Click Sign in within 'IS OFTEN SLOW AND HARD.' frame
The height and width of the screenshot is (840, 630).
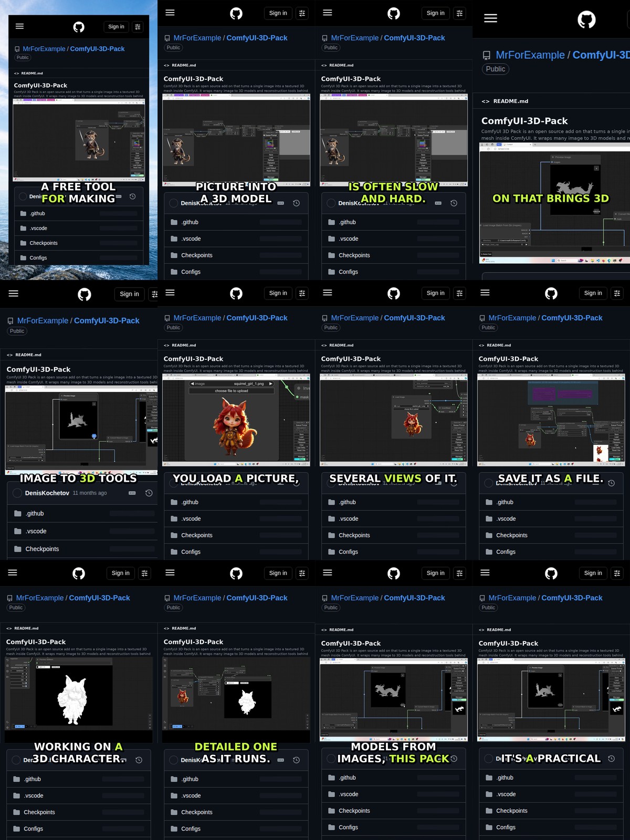[x=435, y=13]
